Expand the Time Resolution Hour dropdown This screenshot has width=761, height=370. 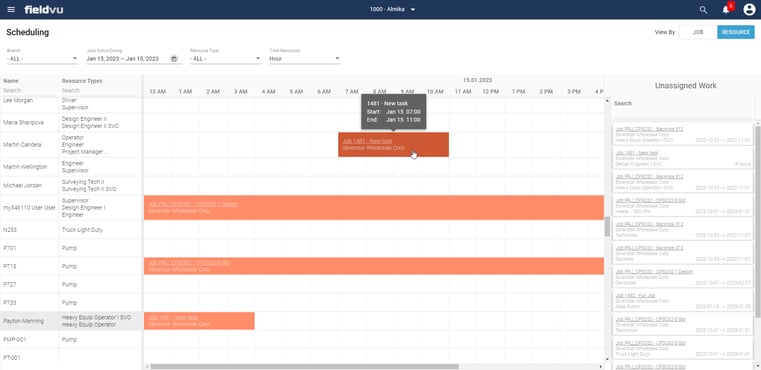point(305,58)
